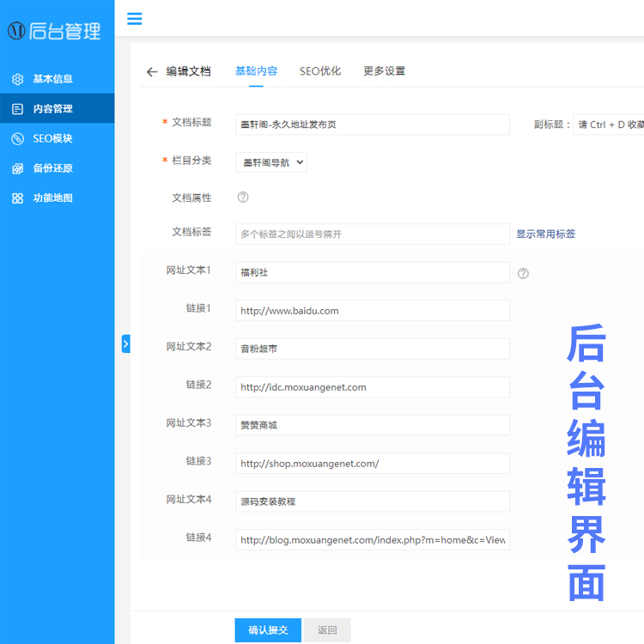644x644 pixels.
Task: Click the hamburger menu icon in header
Action: [134, 19]
